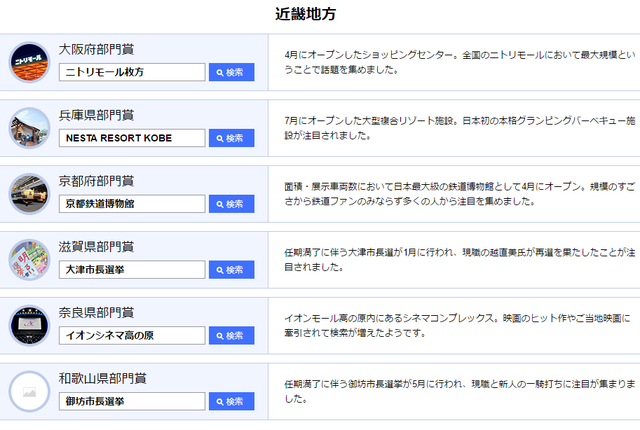Select the ニトリモール枚方 search field

(x=132, y=72)
